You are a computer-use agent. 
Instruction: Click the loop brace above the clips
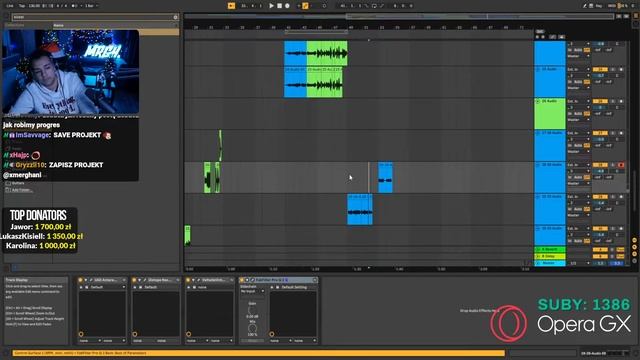[x=316, y=32]
